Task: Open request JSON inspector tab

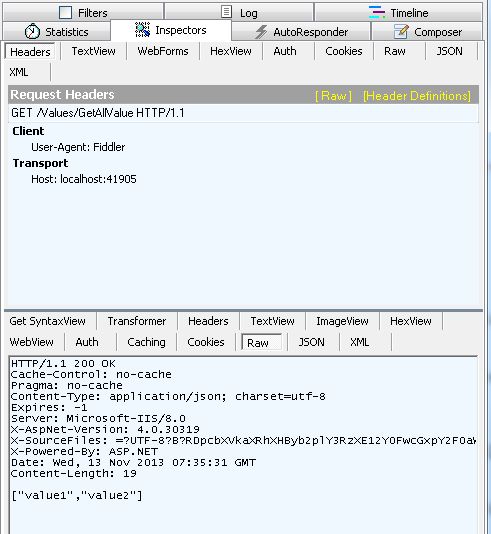Action: (449, 51)
